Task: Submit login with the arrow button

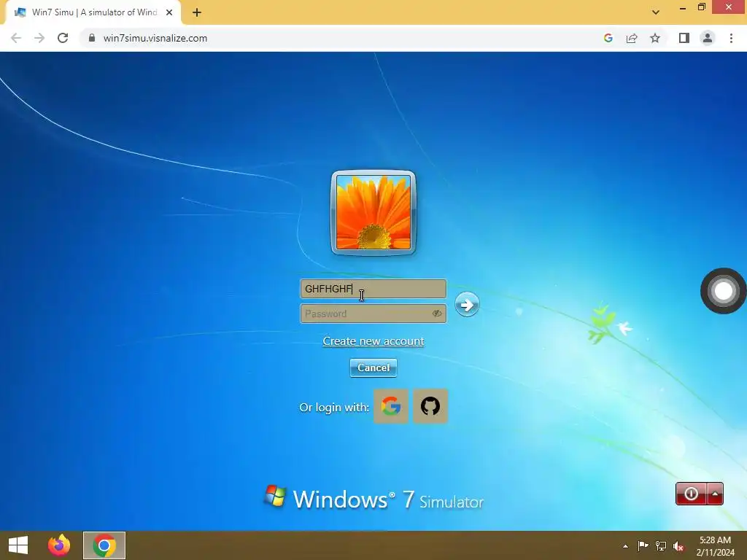Action: point(466,305)
